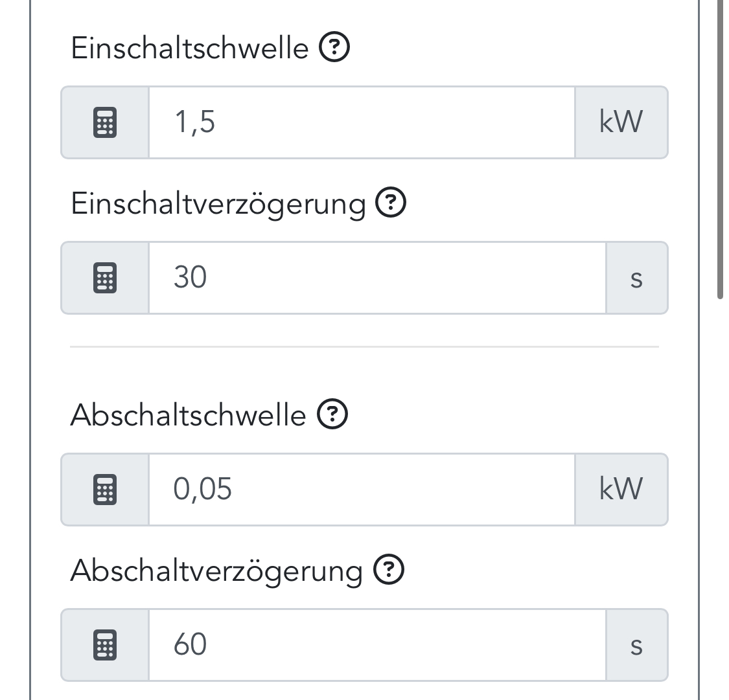Viewport: 729px width, 700px height.
Task: Show the Einschaltverzögerung help tooltip icon
Action: [391, 203]
